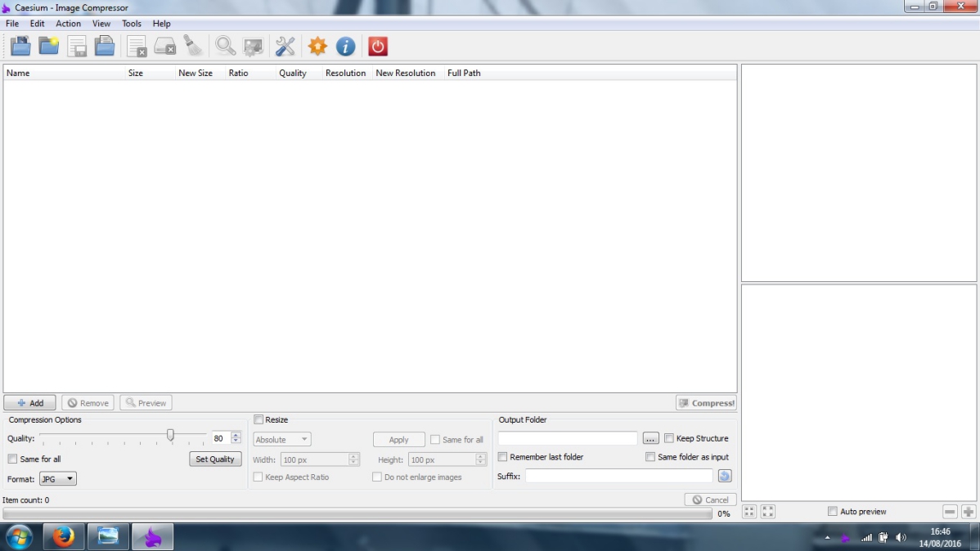Screen dimensions: 980x551
Task: Open the Format JPG dropdown
Action: coord(57,478)
